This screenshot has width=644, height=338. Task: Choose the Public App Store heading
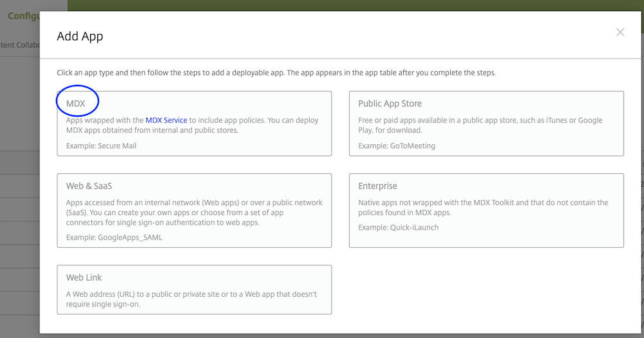390,104
